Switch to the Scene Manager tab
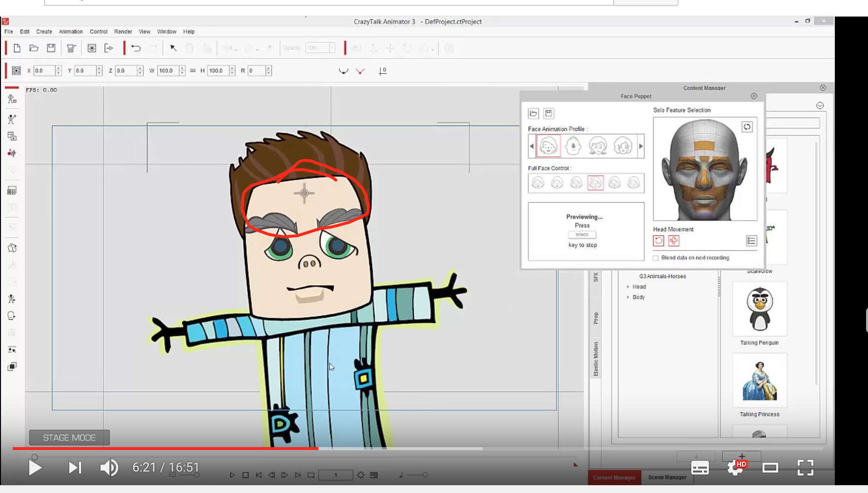868x493 pixels. pyautogui.click(x=667, y=477)
